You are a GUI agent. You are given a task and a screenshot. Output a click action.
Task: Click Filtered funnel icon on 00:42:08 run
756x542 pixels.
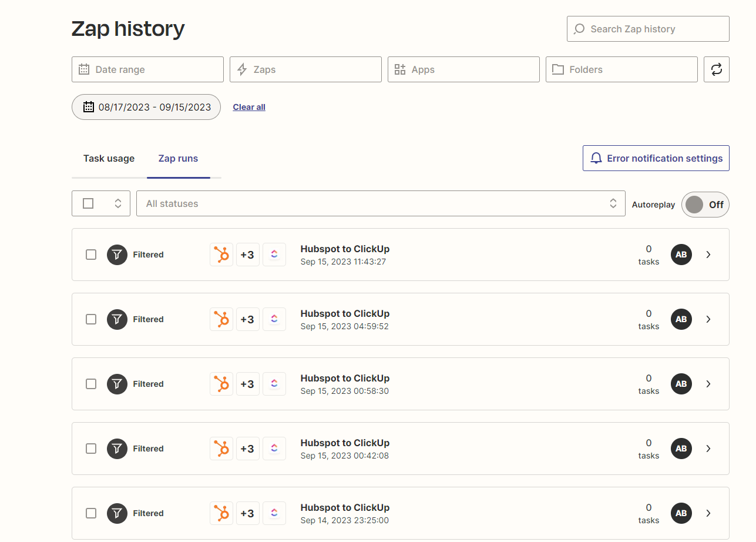pyautogui.click(x=117, y=449)
